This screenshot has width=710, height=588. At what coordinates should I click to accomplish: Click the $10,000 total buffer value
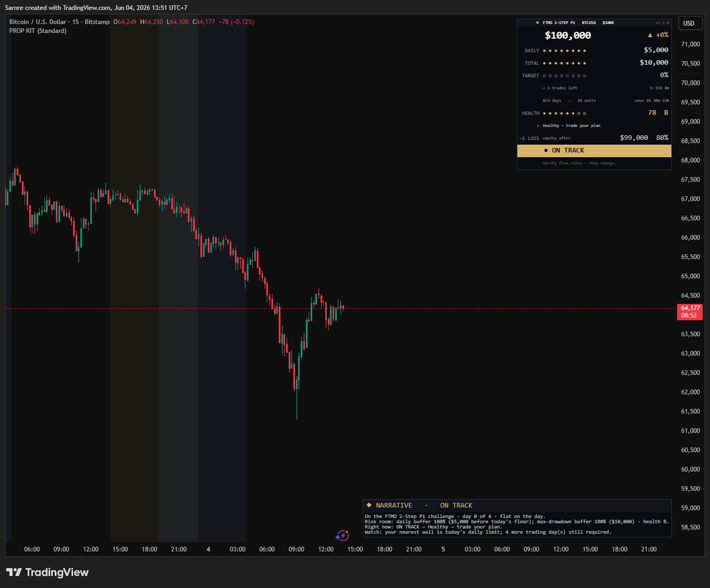click(x=654, y=63)
